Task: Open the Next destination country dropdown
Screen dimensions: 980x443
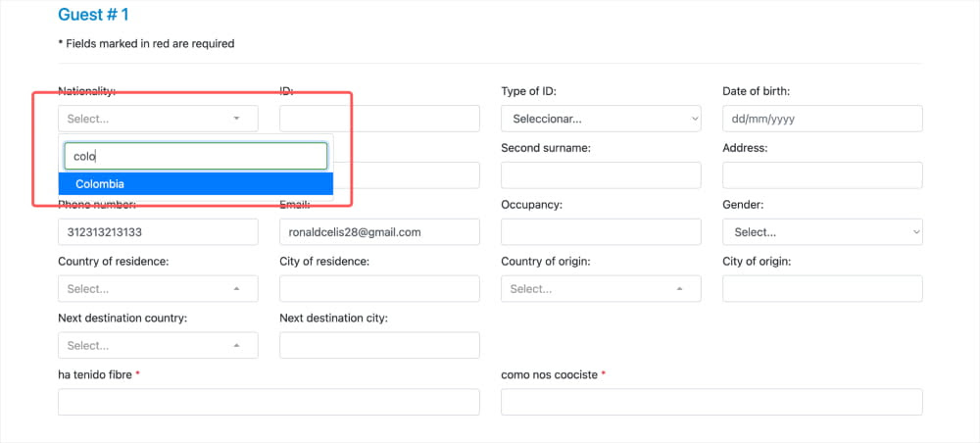Action: [x=158, y=346]
